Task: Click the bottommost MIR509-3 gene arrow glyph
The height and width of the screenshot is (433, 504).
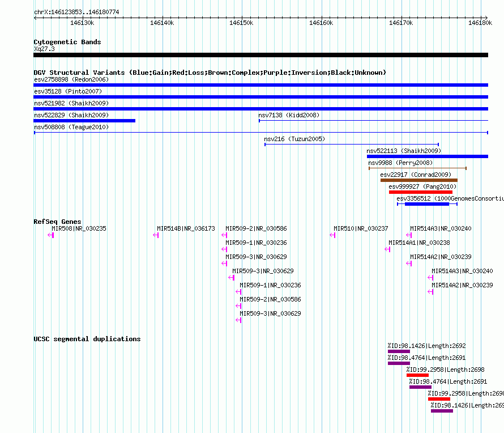Action: pyautogui.click(x=238, y=320)
